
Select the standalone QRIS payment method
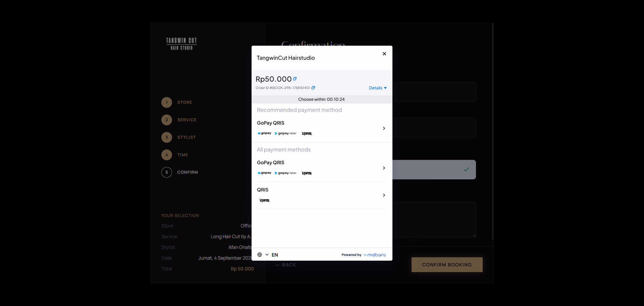coord(322,195)
